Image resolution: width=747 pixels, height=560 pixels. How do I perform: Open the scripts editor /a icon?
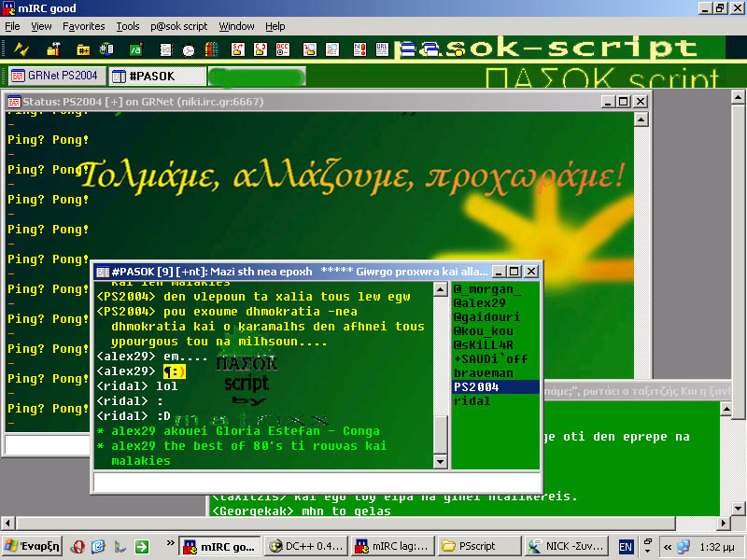135,49
